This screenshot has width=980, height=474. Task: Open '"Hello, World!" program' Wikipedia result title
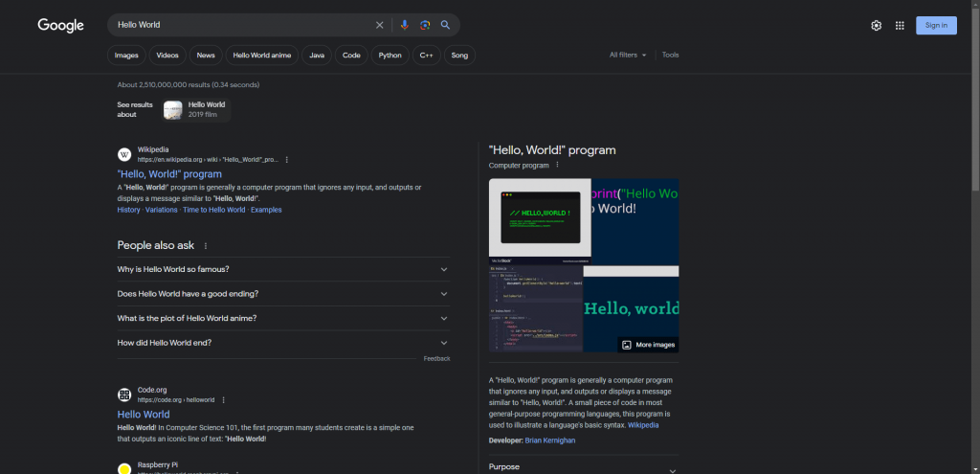coord(169,174)
